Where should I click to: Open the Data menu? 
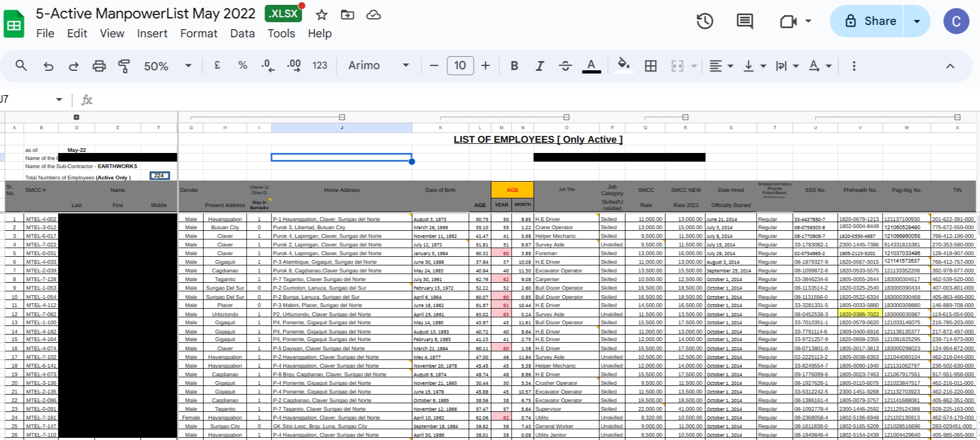[242, 34]
